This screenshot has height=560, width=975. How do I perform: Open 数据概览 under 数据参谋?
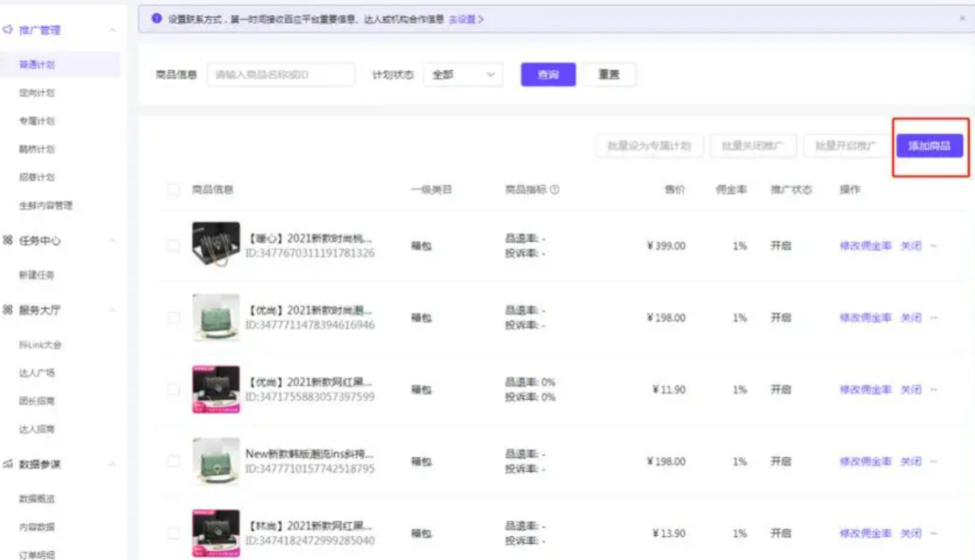pyautogui.click(x=37, y=499)
